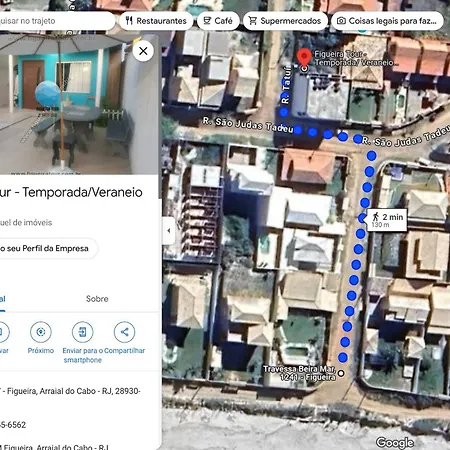450x450 pixels.
Task: Click Enviar para o smartphone icon
Action: pos(83,332)
